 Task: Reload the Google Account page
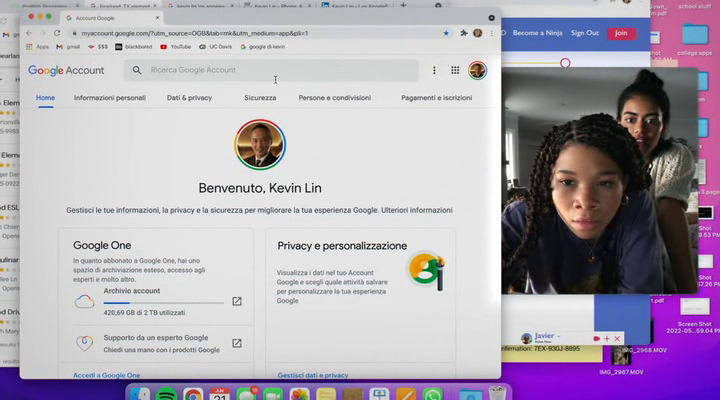coord(57,33)
